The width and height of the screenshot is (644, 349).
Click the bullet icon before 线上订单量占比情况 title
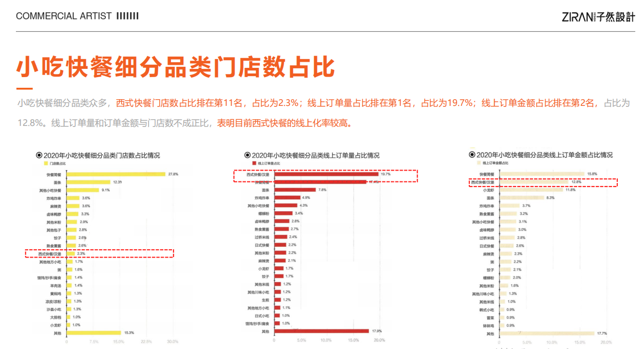(x=248, y=155)
